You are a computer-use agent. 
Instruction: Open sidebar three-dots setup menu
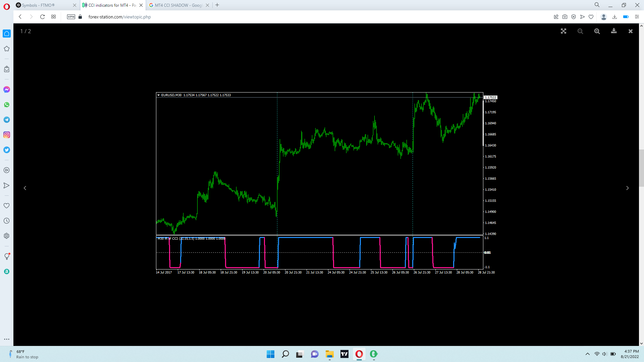(x=7, y=339)
